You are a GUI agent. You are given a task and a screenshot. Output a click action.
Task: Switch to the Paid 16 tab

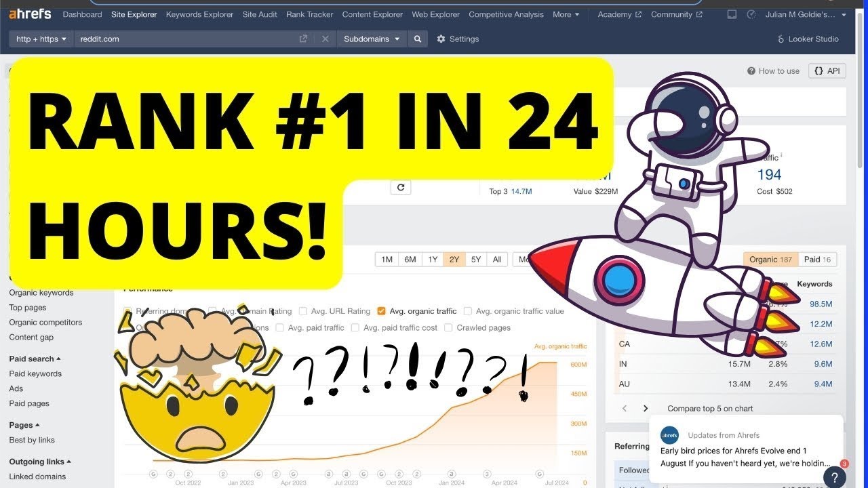(817, 259)
